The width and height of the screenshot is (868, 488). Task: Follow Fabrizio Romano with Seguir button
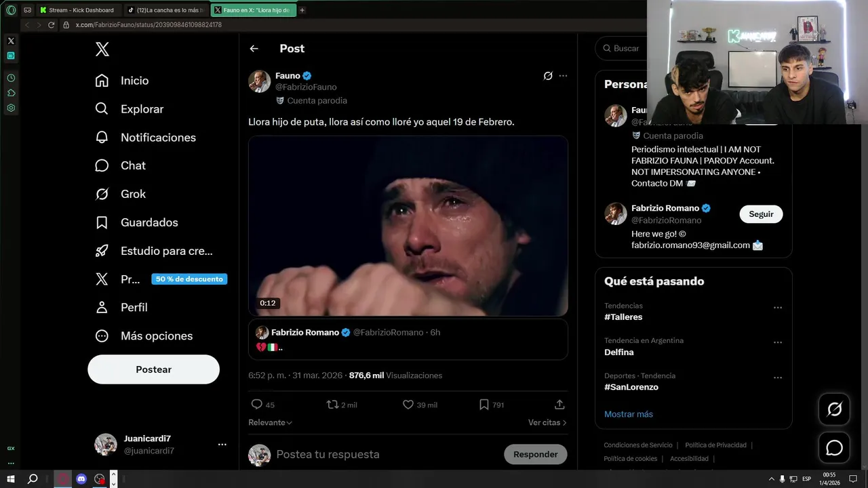pos(761,214)
